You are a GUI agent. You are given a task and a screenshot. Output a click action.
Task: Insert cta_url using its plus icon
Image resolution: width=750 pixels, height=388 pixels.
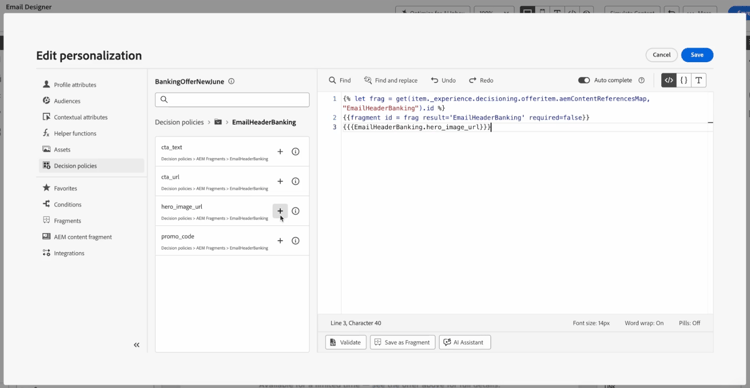[280, 181]
